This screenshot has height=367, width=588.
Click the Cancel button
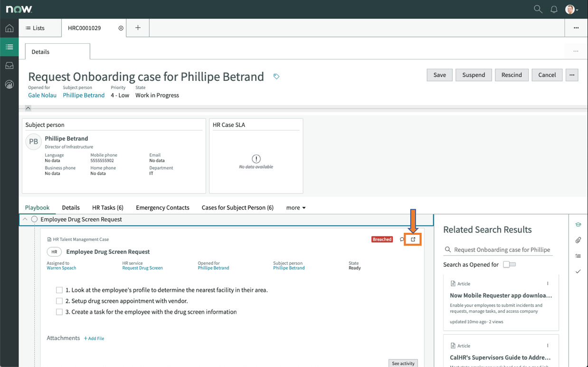click(x=547, y=75)
